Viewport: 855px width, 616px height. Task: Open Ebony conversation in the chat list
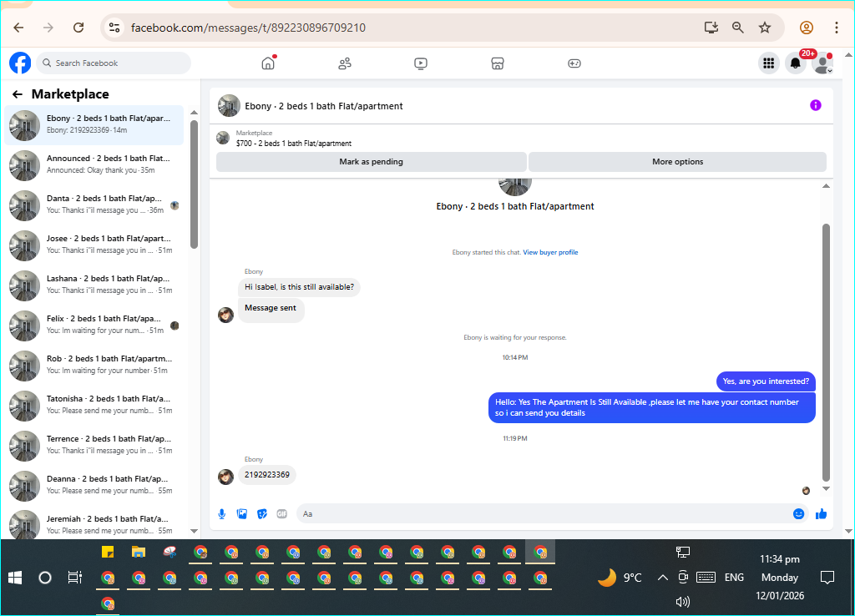coord(94,125)
